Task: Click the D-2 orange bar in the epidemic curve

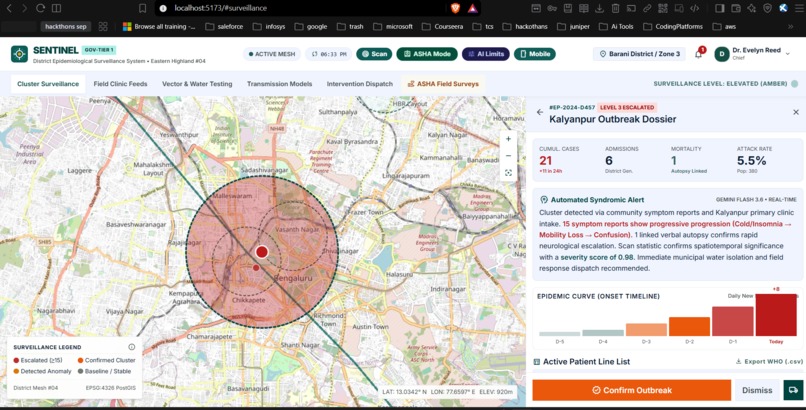Action: [689, 327]
